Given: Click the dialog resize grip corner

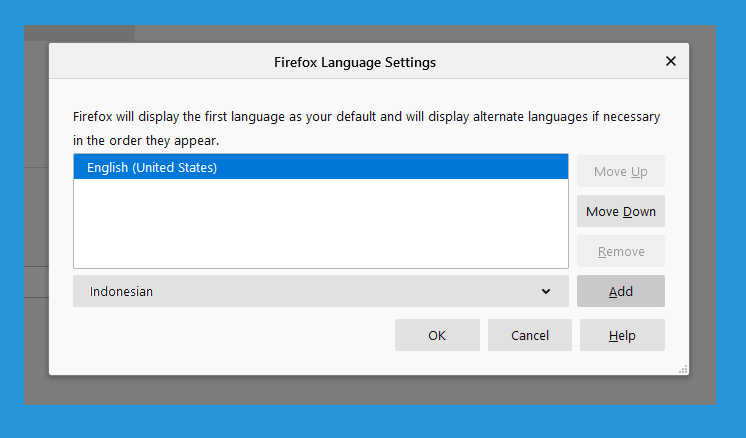Looking at the screenshot, I should click(x=683, y=370).
